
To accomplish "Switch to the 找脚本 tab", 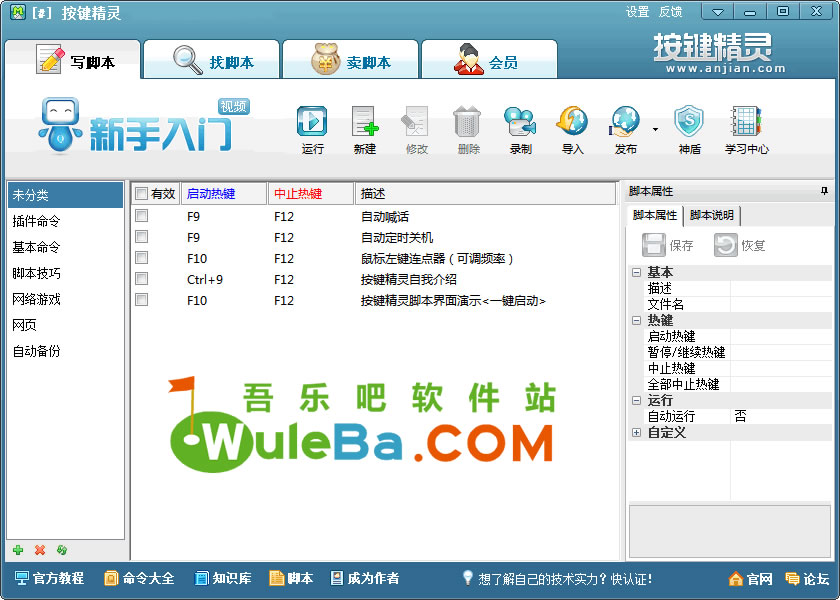I will (212, 60).
